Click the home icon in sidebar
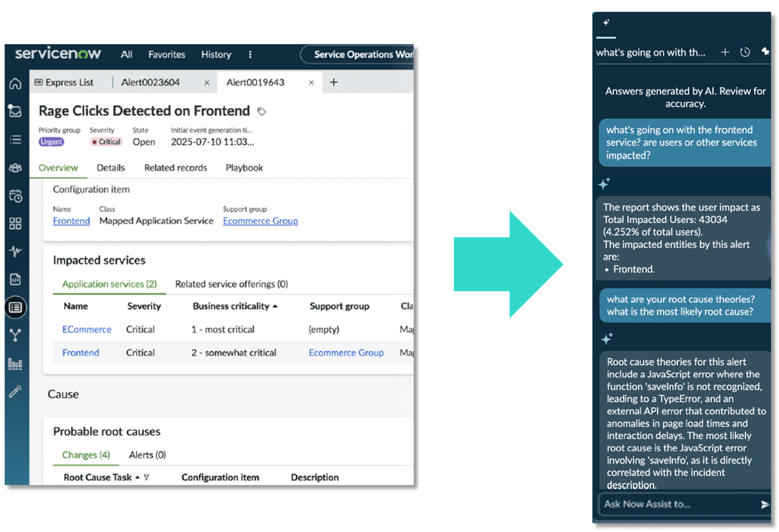The width and height of the screenshot is (779, 532). (15, 84)
